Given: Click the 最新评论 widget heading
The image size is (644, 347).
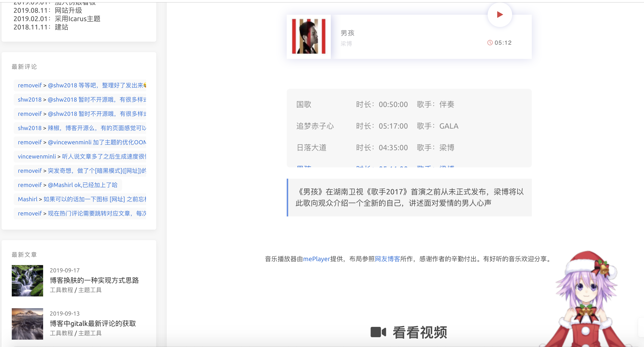Looking at the screenshot, I should 24,67.
